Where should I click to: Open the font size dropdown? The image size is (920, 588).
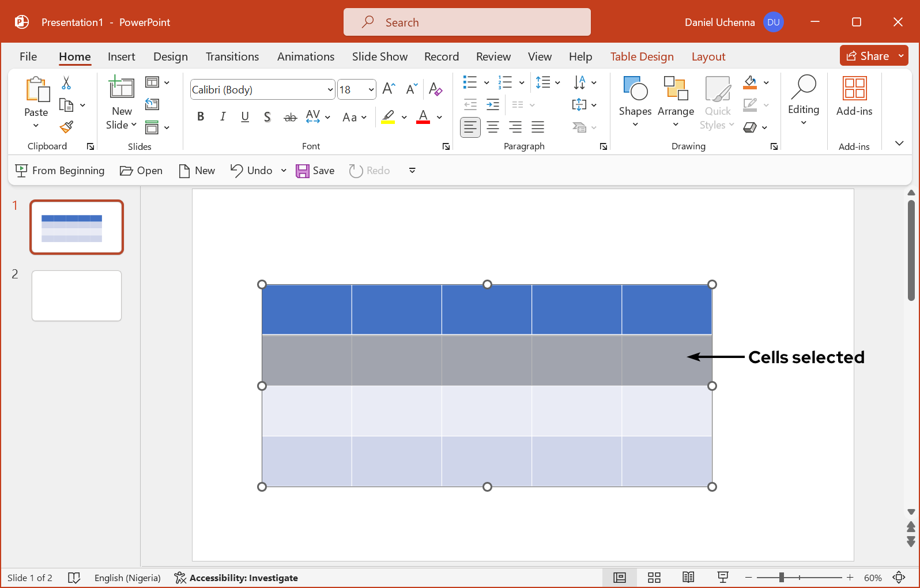tap(371, 90)
